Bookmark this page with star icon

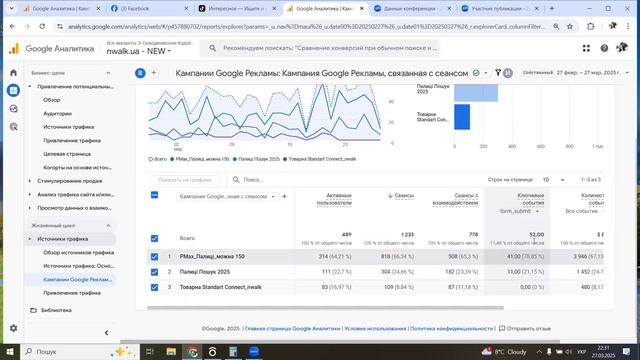click(x=570, y=26)
